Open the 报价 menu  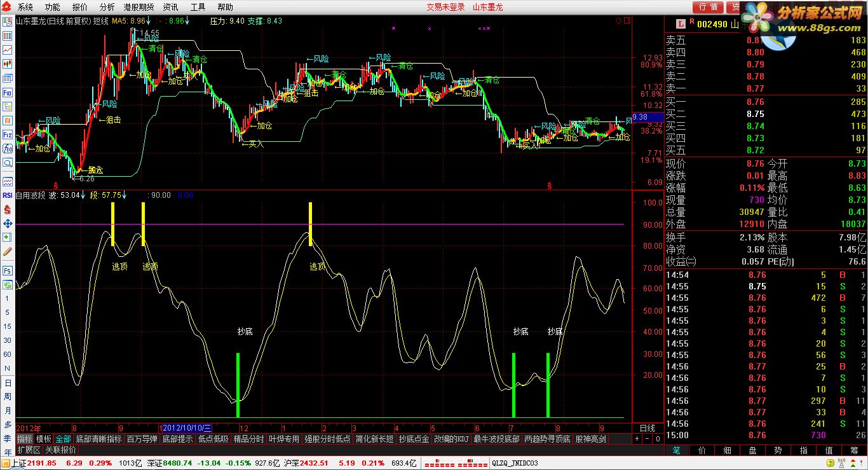80,7
